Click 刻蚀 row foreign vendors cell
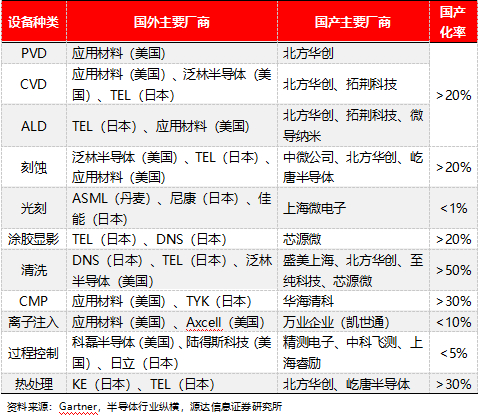 click(x=172, y=167)
